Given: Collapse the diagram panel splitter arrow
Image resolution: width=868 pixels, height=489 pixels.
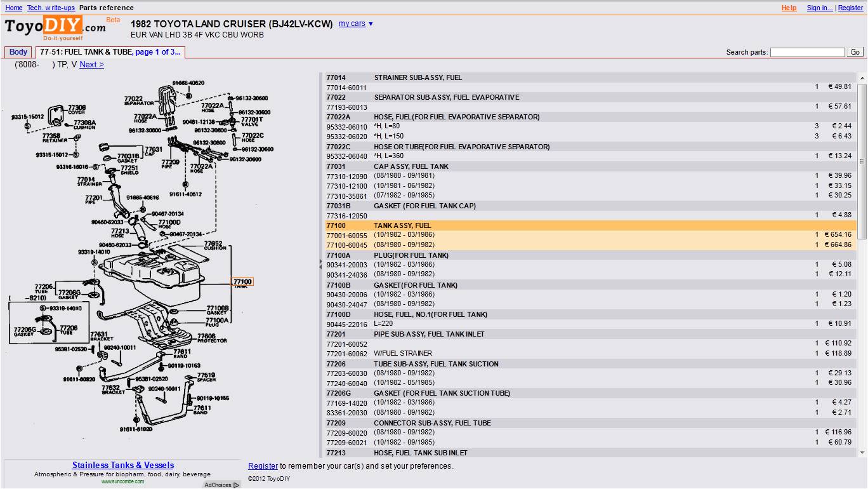Looking at the screenshot, I should point(321,264).
